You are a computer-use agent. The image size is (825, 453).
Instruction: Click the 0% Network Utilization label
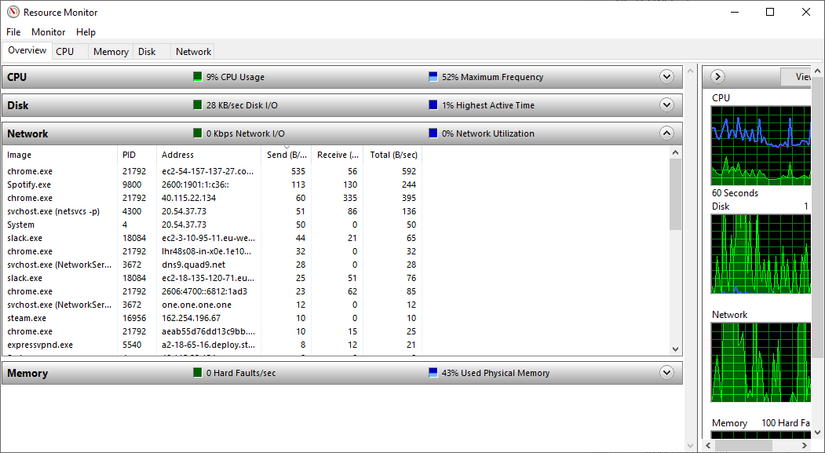click(488, 134)
